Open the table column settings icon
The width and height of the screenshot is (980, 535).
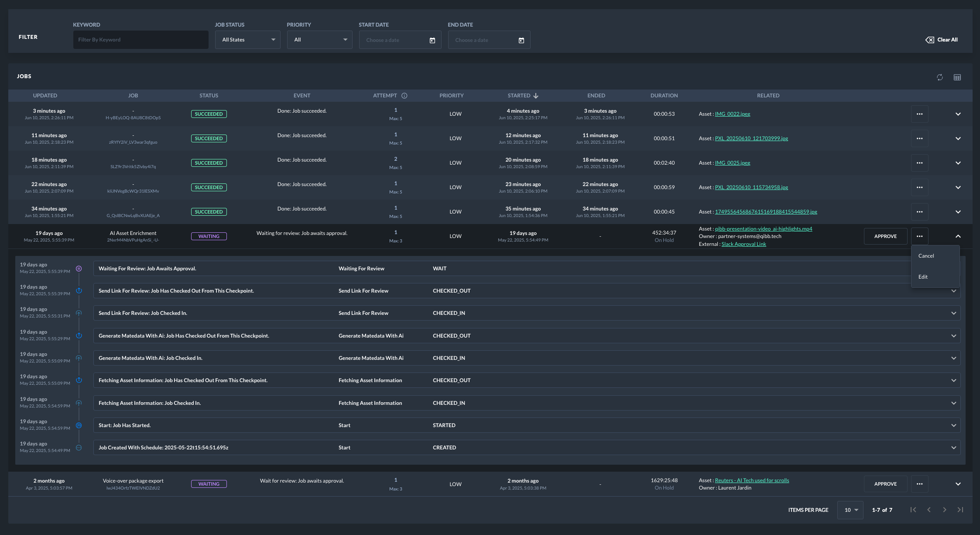click(957, 77)
